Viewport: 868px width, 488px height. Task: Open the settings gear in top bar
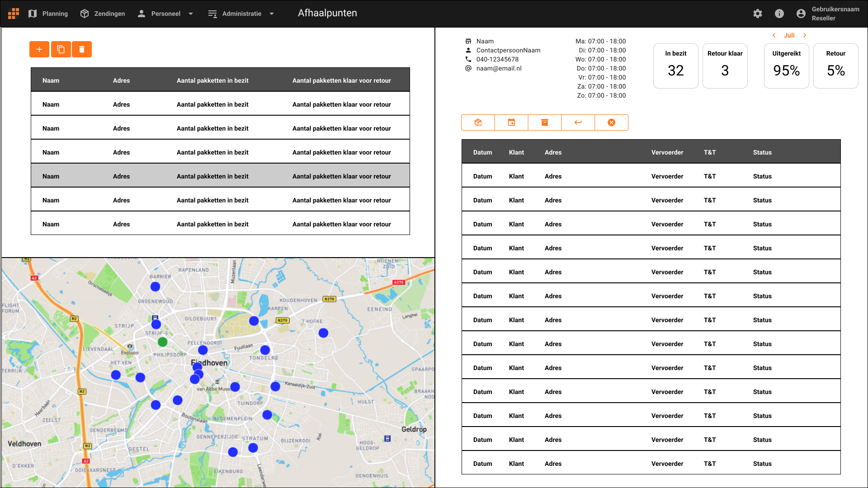click(x=758, y=14)
